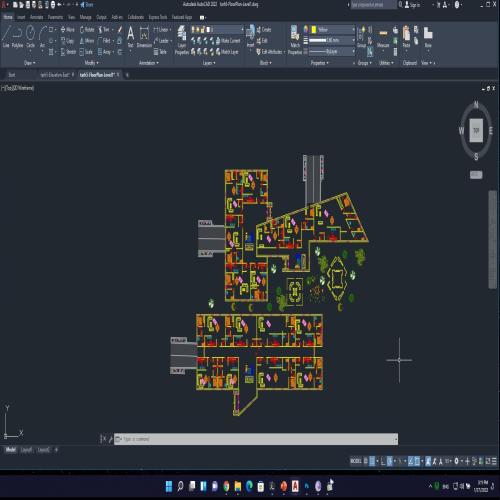Click the Stretch tool
Viewport: 500px width, 500px height.
(68, 52)
